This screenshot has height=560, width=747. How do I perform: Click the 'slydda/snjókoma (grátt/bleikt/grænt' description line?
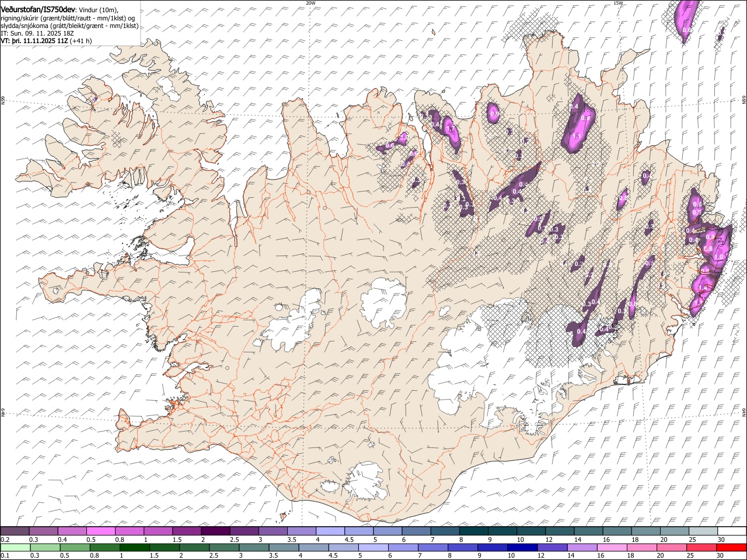point(69,26)
